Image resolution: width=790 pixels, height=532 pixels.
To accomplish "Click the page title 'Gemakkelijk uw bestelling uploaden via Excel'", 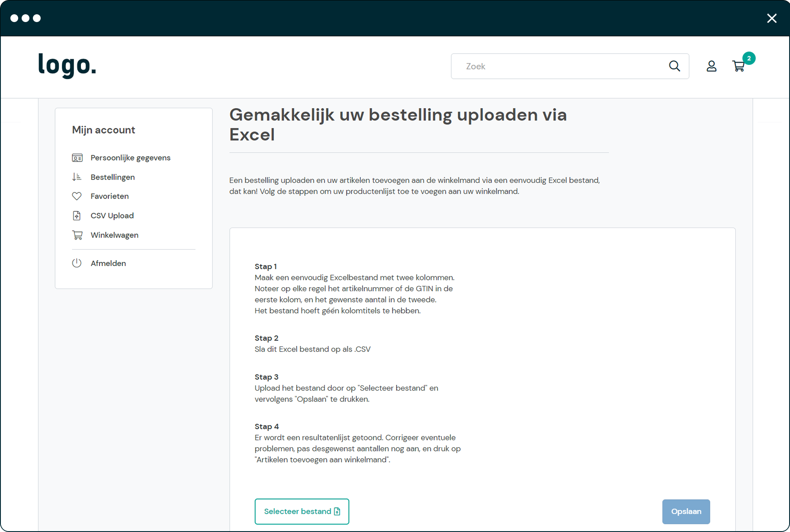I will [x=398, y=125].
